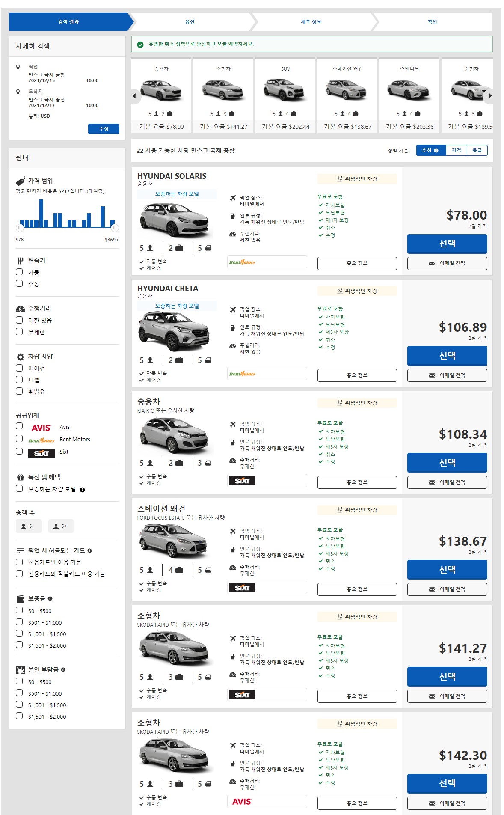Enable the 에어컨 vehicle spec filter
504x815 pixels.
pyautogui.click(x=19, y=368)
